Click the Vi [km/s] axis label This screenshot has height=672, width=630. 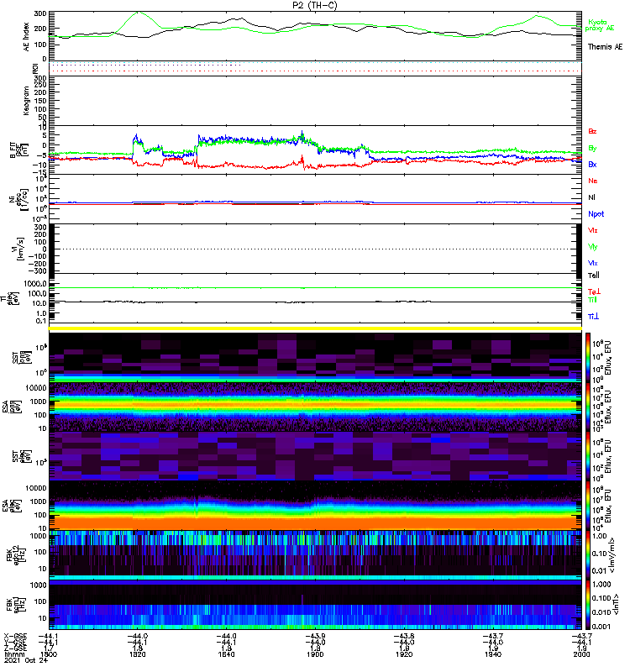coord(19,249)
